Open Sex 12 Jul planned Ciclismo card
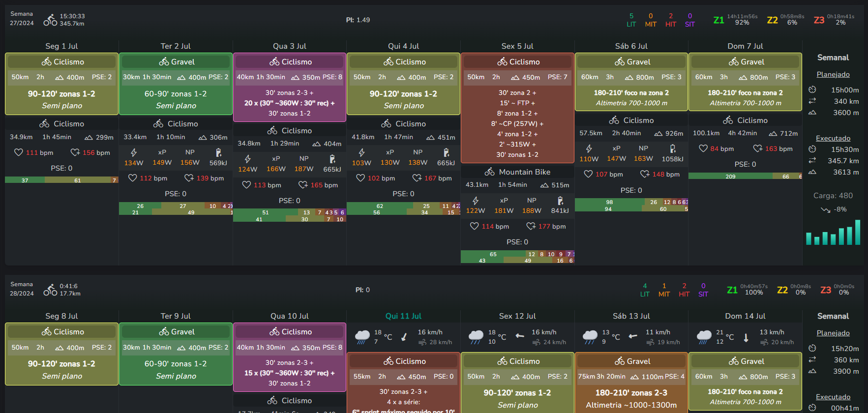The width and height of the screenshot is (868, 413). tap(517, 382)
